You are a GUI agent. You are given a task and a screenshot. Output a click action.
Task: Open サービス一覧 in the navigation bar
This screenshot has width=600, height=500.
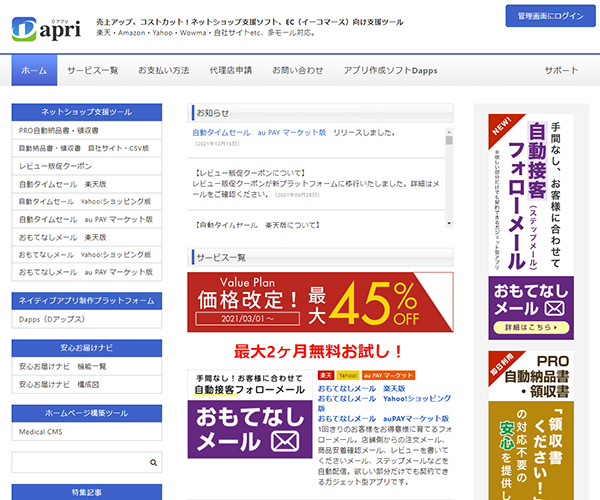point(93,70)
